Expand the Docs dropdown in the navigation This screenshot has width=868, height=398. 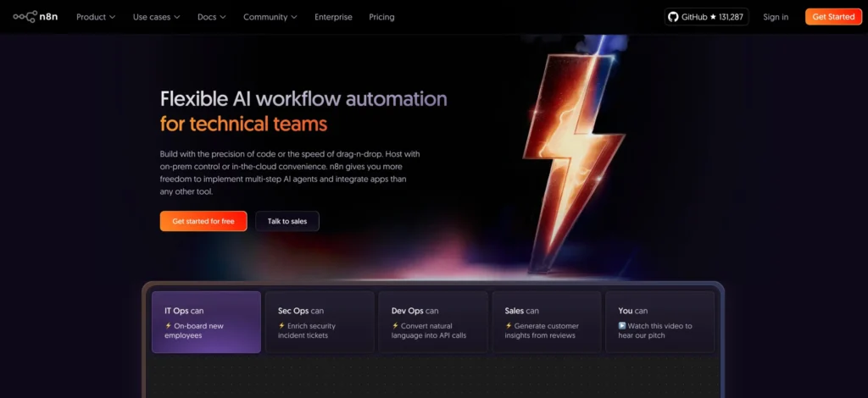pos(211,17)
